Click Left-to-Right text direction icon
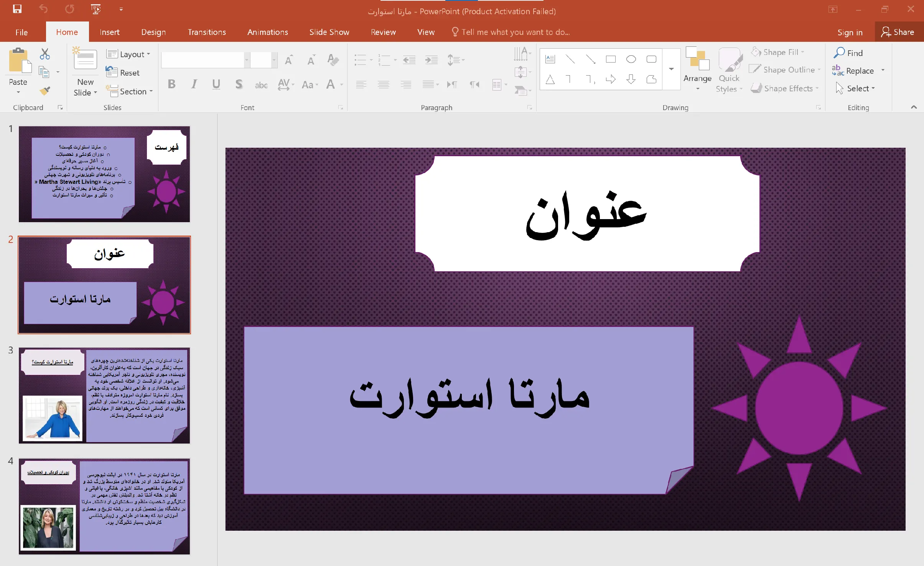Viewport: 924px width, 566px height. [452, 84]
